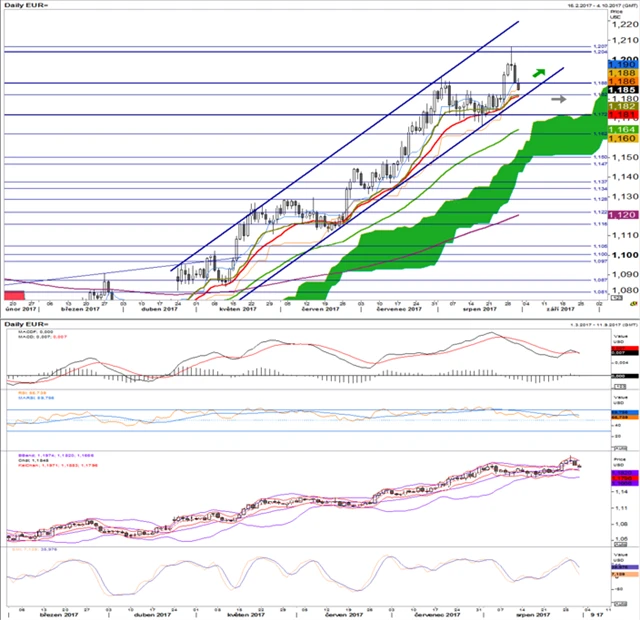Click the blue 1,190 price tag

(623, 64)
